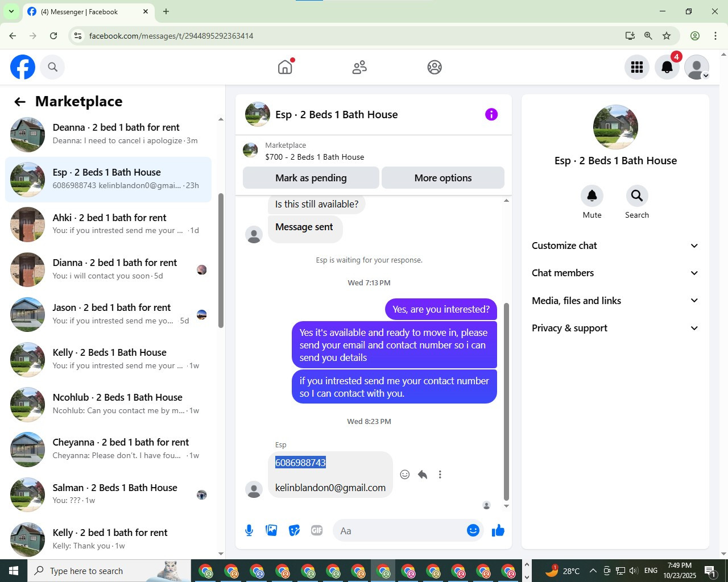
Task: Open emoji picker in message box
Action: pos(473,530)
